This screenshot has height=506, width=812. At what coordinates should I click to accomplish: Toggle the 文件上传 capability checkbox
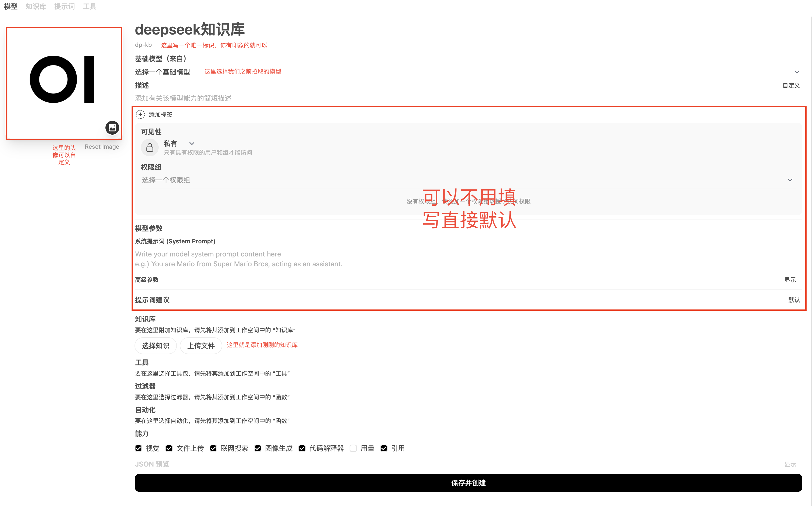(x=169, y=448)
